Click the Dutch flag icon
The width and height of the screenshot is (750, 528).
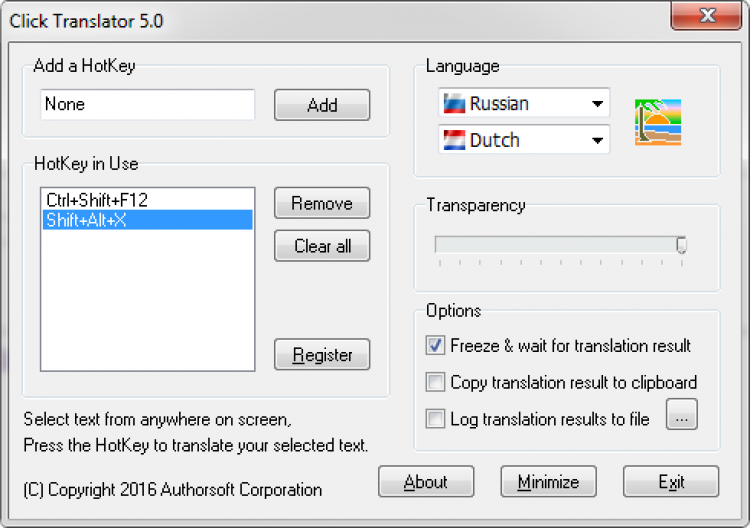point(454,140)
